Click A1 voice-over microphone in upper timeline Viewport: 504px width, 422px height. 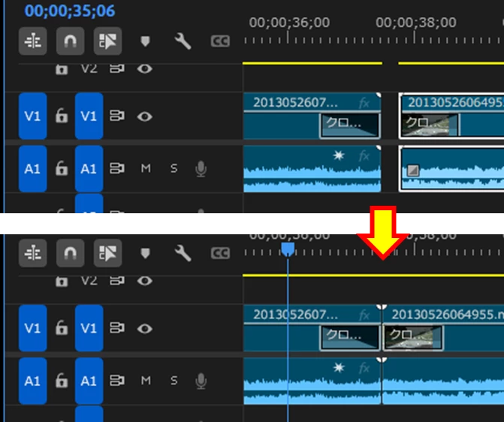[x=201, y=169]
